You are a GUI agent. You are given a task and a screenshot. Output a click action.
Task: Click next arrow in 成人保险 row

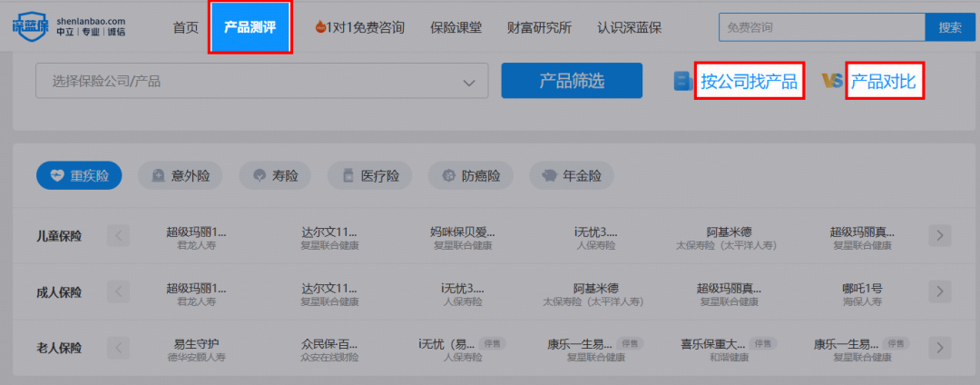pyautogui.click(x=939, y=291)
